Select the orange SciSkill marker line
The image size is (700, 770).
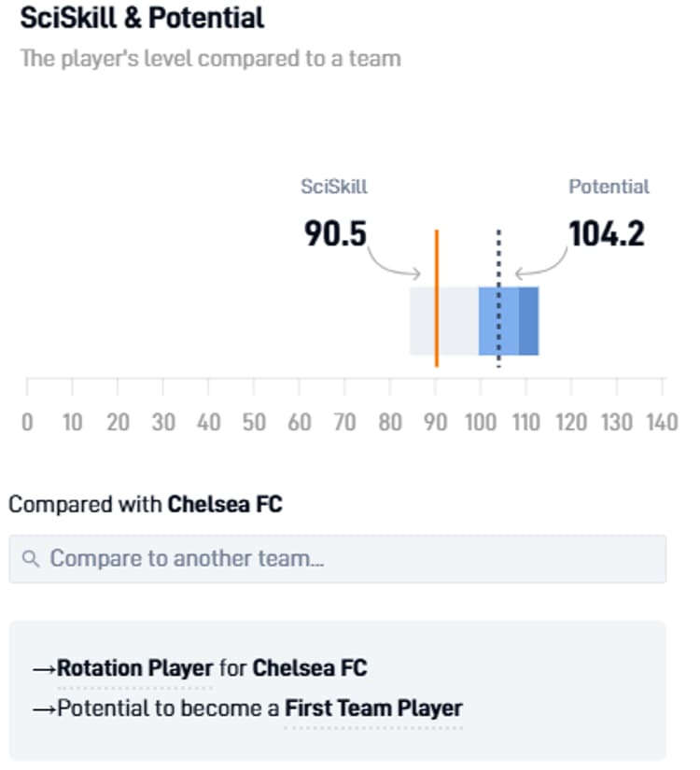pyautogui.click(x=437, y=299)
